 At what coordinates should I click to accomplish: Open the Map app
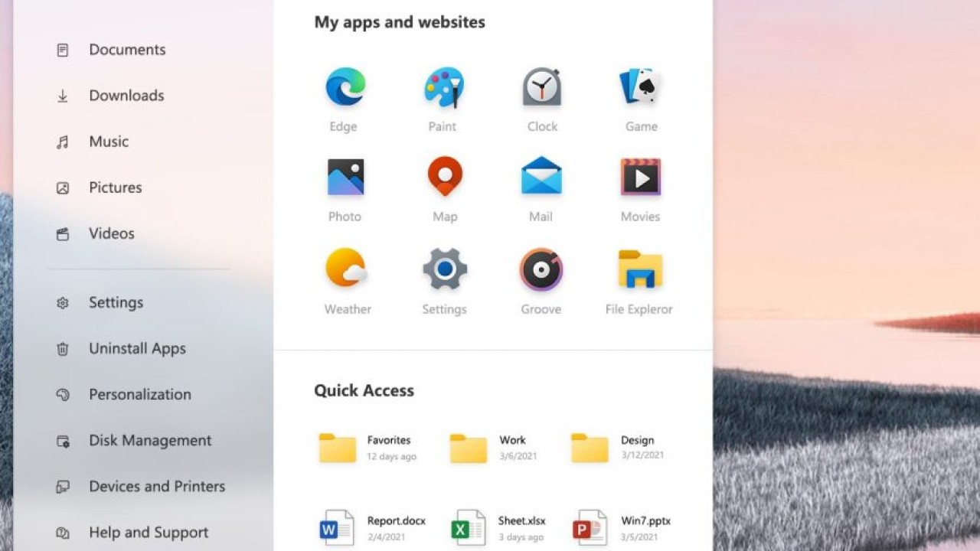(445, 178)
